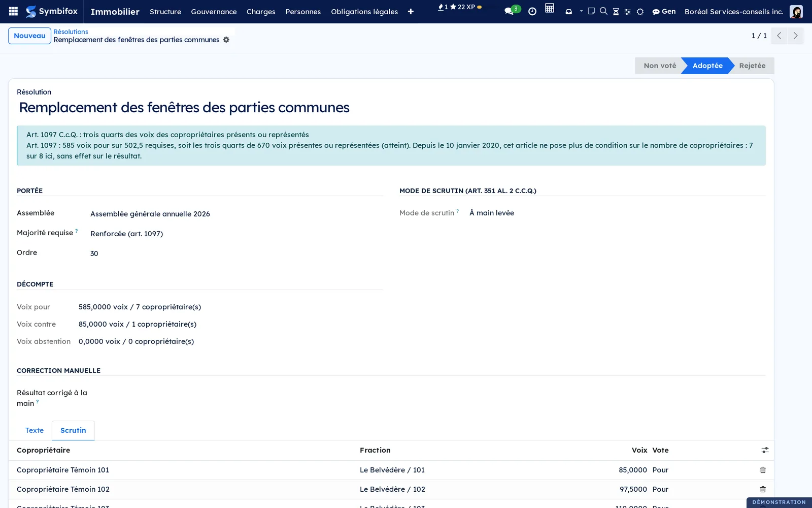Click the streak flame counter
Screen dimensions: 812x508
(x=443, y=7)
